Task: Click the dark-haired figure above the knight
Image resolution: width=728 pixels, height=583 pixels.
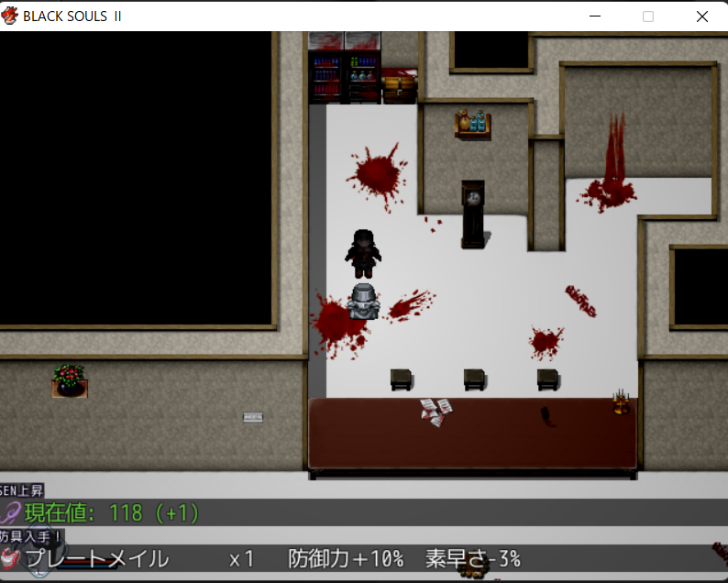Action: click(363, 253)
